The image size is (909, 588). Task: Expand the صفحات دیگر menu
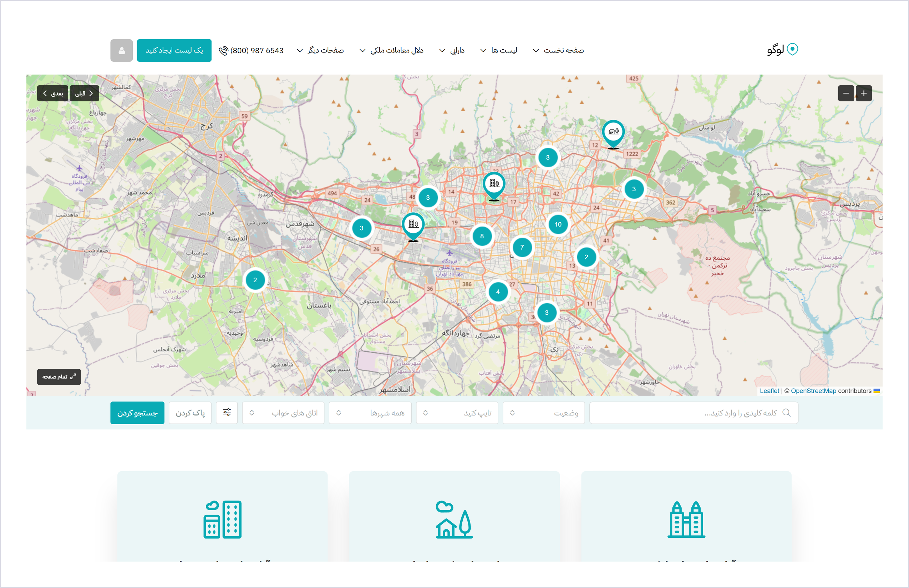[320, 50]
